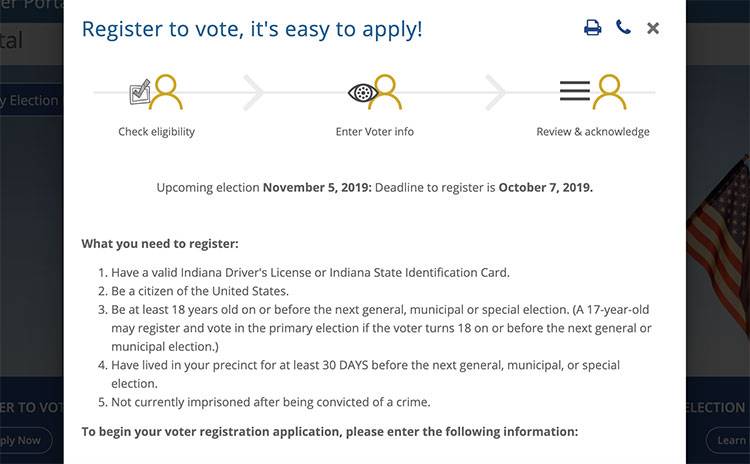750x464 pixels.
Task: Click the checkbox icon beside eligibility person
Action: coord(140,92)
